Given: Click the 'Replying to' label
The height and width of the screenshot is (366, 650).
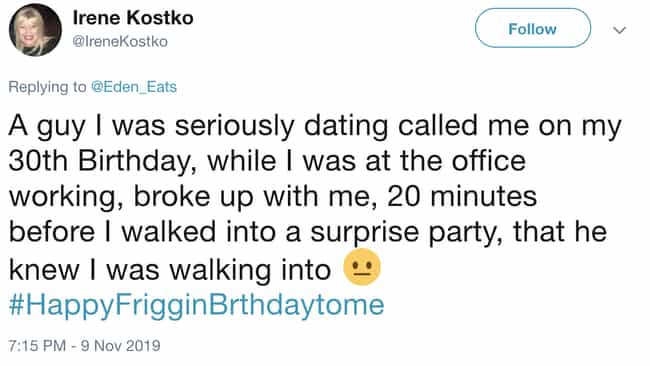Looking at the screenshot, I should [48, 87].
